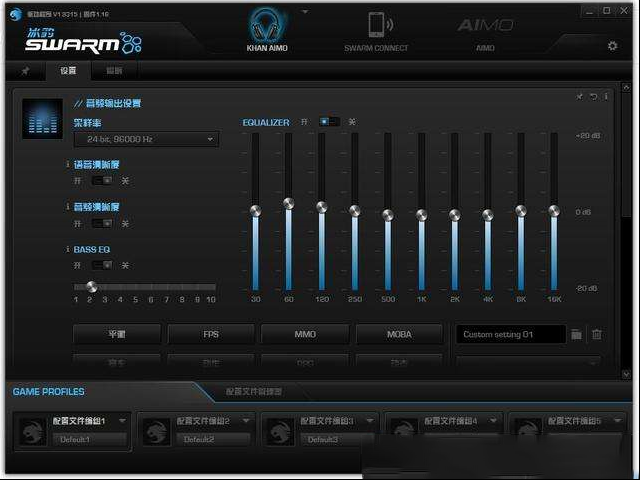Expand profile slot 2 dropdown arrow

[246, 420]
